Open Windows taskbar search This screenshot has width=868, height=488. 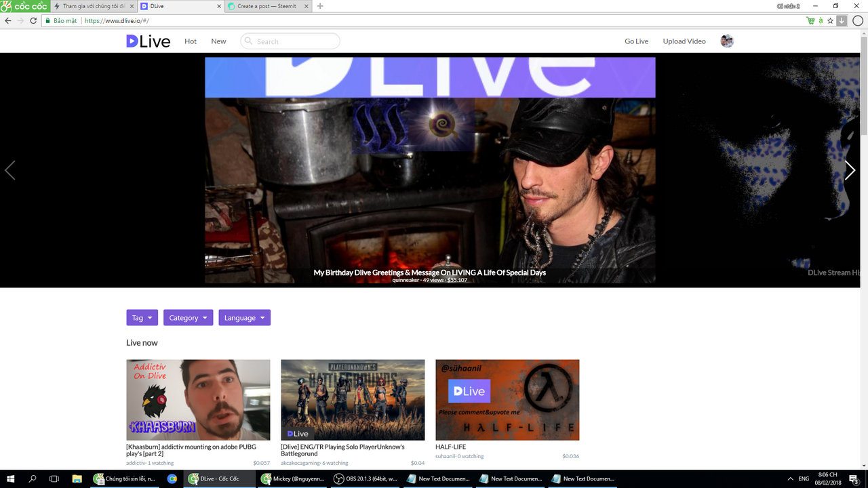tap(33, 479)
